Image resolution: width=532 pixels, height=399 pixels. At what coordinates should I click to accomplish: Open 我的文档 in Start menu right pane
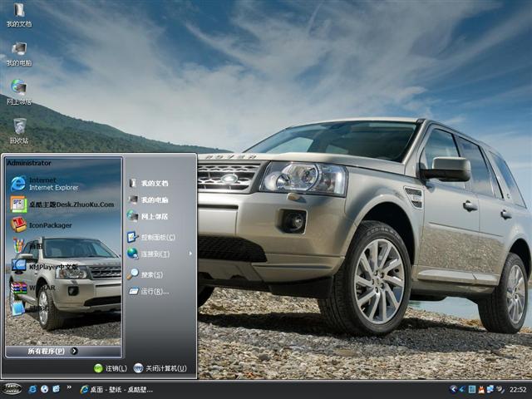coord(153,183)
